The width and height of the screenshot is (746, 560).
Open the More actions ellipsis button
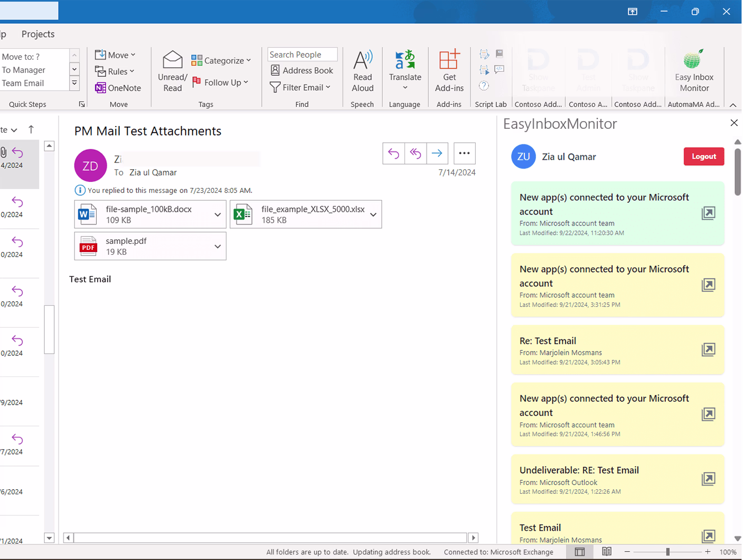pos(464,153)
